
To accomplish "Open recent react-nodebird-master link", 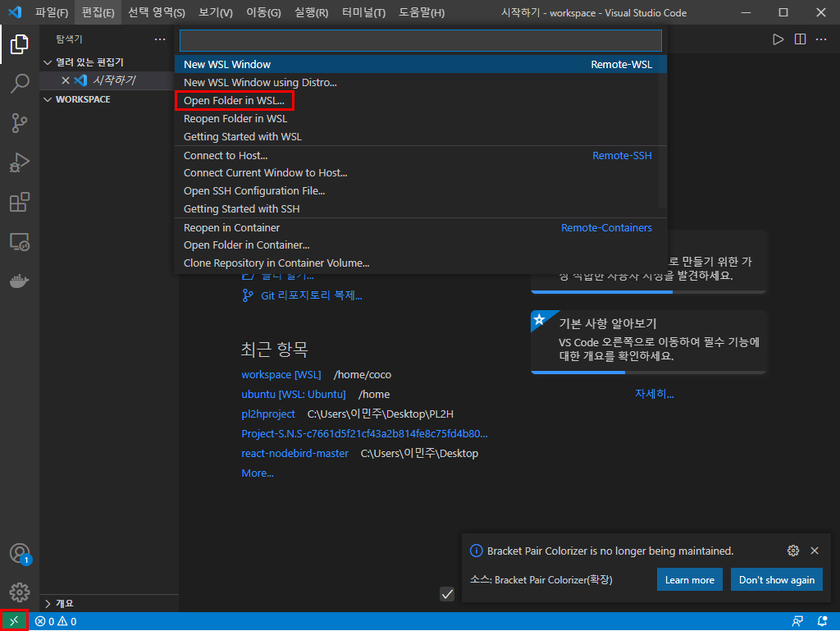I will click(x=294, y=454).
